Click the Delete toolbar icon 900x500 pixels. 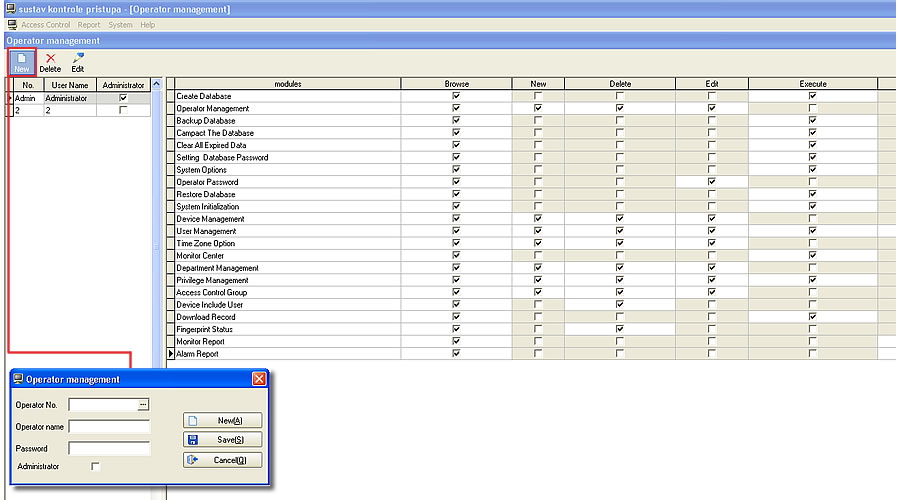(x=50, y=63)
